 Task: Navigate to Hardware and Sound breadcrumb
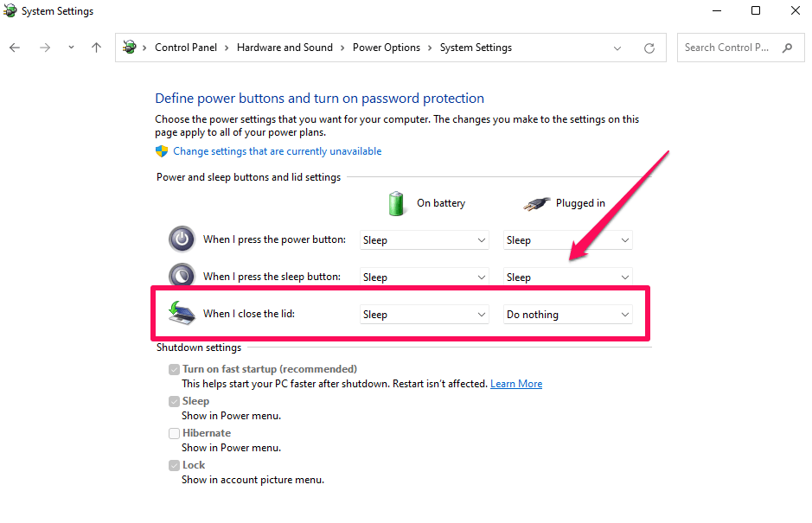(285, 48)
